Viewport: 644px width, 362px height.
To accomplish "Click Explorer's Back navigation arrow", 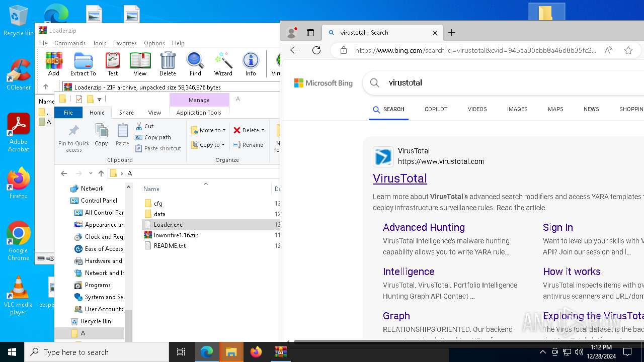I will coord(64,173).
